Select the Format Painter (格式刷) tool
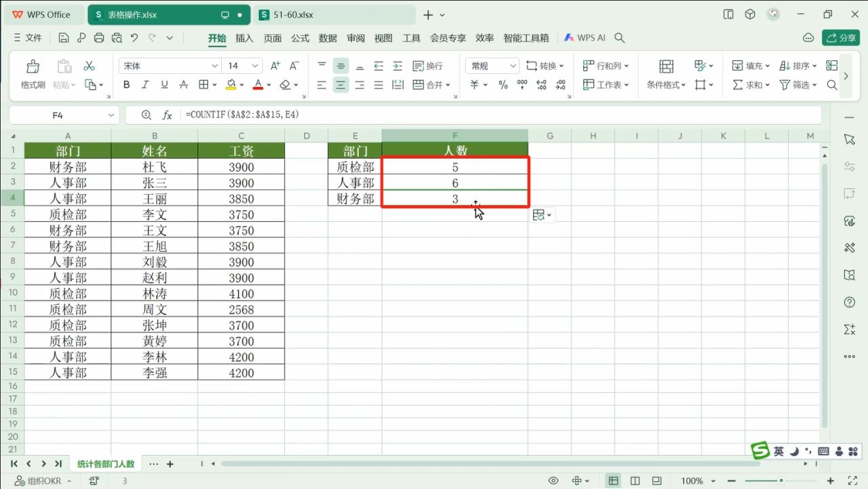Screen dimensions: 868x489 [x=33, y=75]
